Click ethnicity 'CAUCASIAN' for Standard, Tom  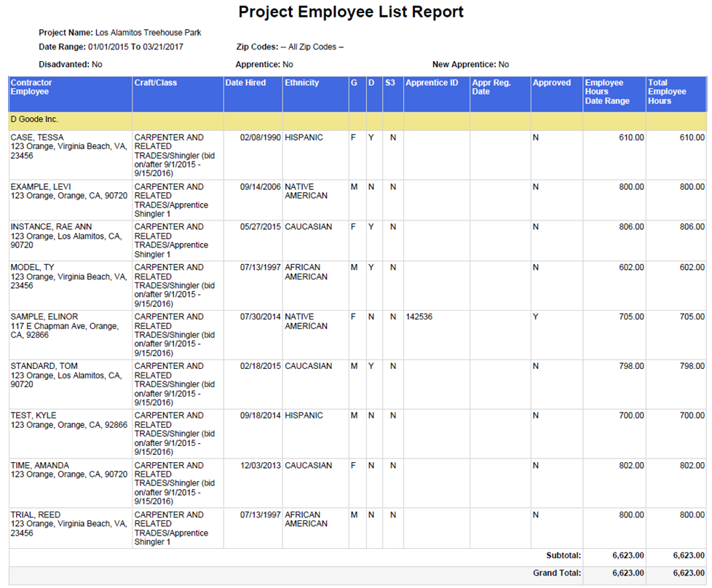pyautogui.click(x=309, y=366)
